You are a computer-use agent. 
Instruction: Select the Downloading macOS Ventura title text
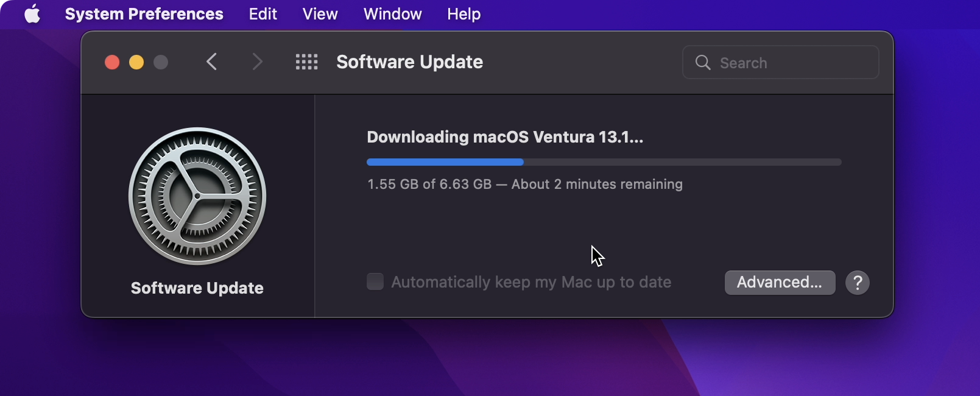tap(504, 136)
